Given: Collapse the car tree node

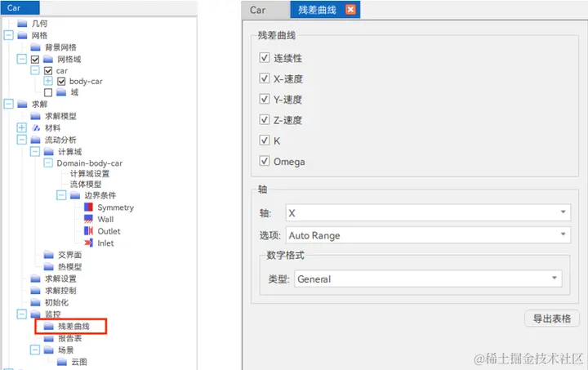Looking at the screenshot, I should click(35, 70).
